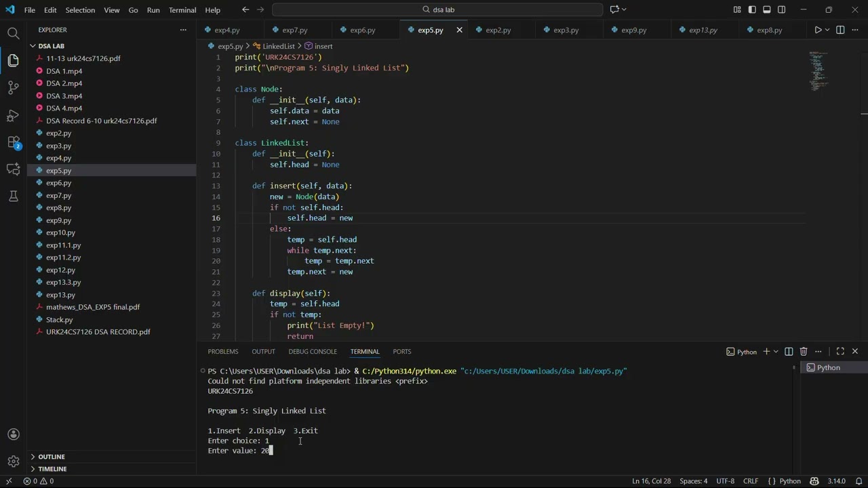Open the Source Control view
This screenshot has width=868, height=488.
[x=13, y=87]
